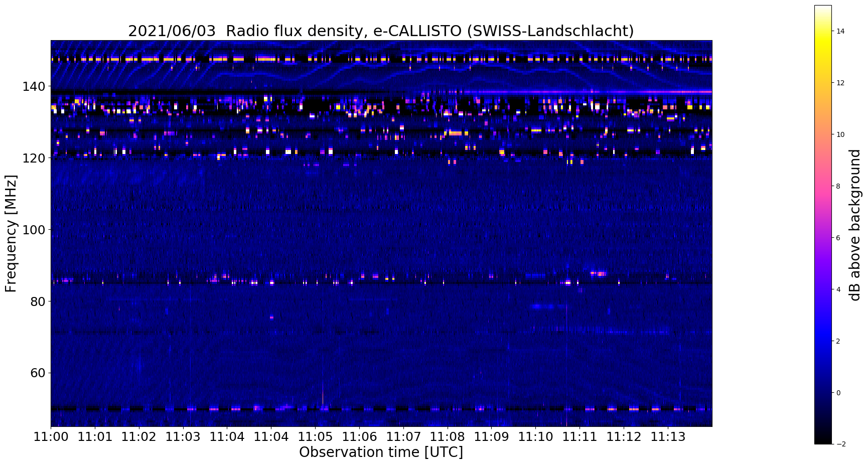Click the 'Frequency [MHz]' y-axis label
868x465 pixels.
point(11,233)
